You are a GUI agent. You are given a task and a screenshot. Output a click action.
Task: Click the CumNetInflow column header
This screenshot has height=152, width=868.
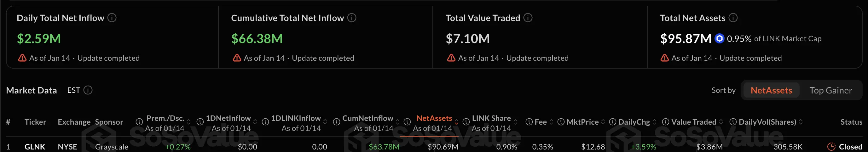click(x=367, y=118)
